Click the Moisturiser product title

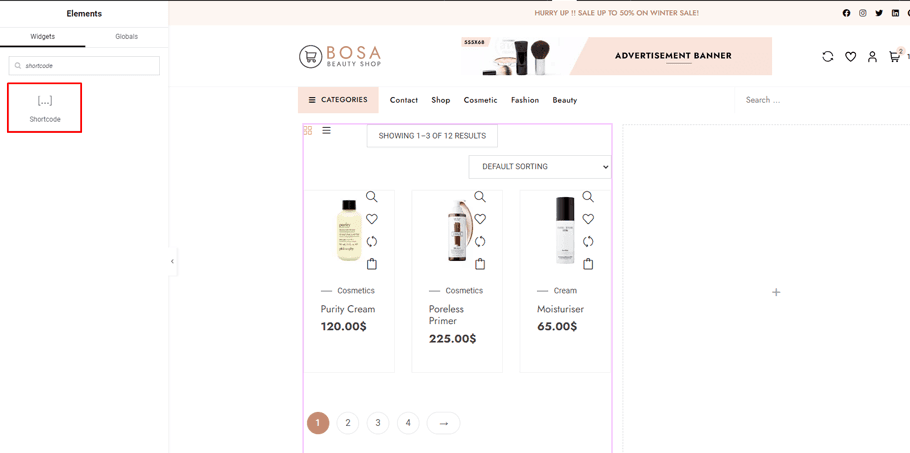(x=560, y=309)
